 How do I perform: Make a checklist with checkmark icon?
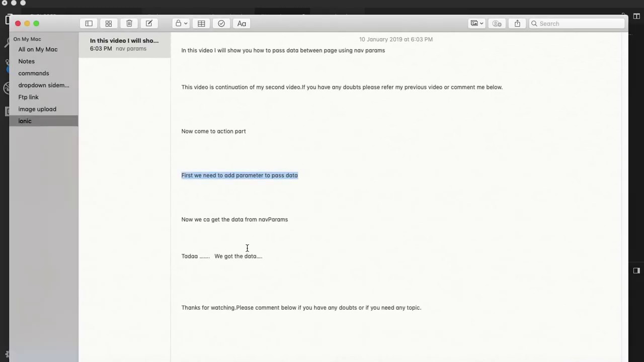click(x=221, y=24)
